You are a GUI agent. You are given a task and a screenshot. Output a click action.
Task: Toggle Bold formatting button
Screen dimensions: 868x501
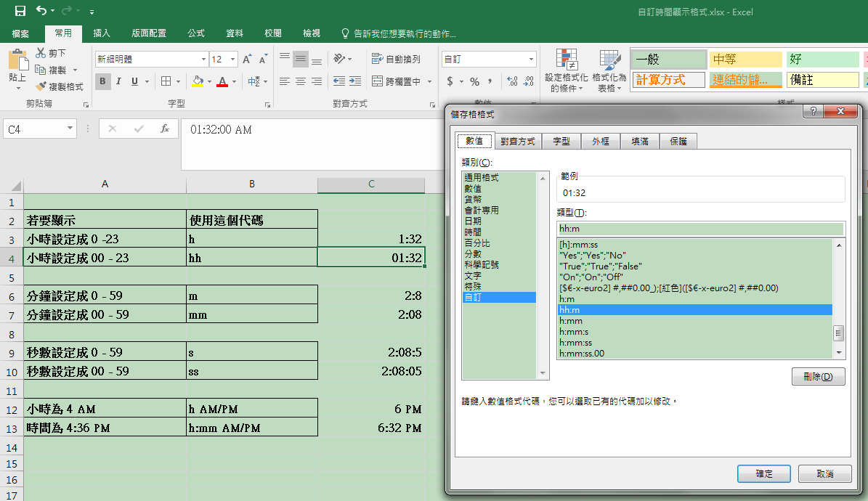pos(102,81)
